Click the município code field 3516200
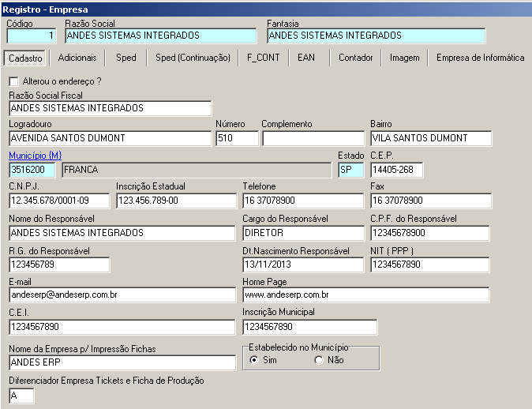 [x=32, y=170]
